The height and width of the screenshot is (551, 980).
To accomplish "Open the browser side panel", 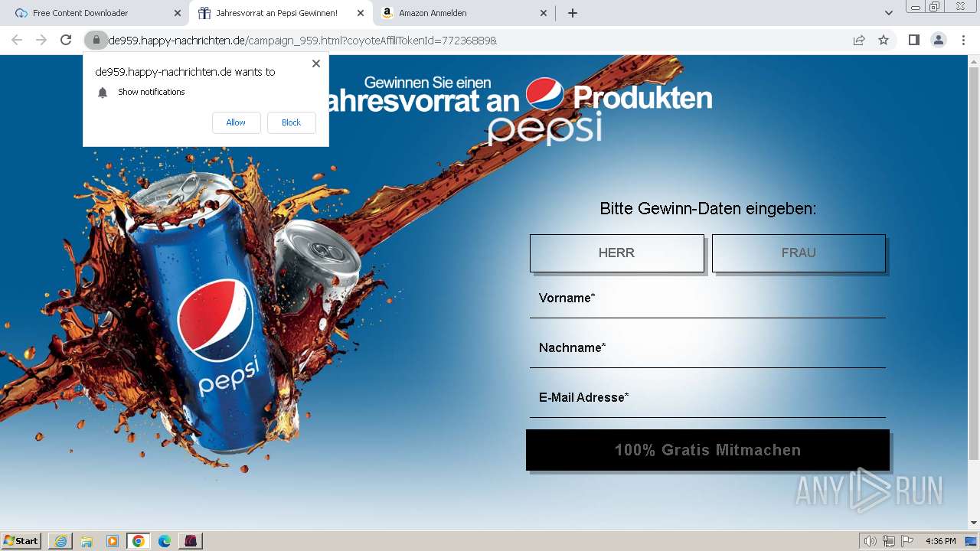I will (913, 40).
